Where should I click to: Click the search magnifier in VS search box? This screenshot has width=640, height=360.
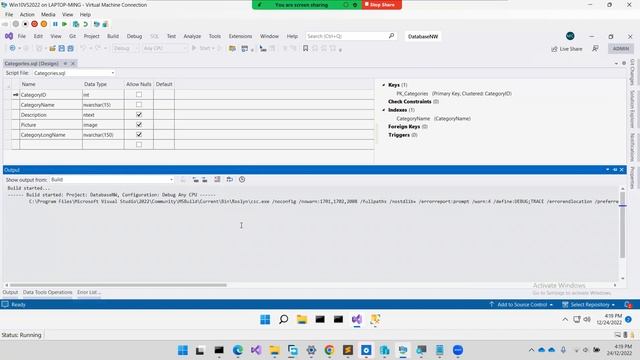coord(391,36)
